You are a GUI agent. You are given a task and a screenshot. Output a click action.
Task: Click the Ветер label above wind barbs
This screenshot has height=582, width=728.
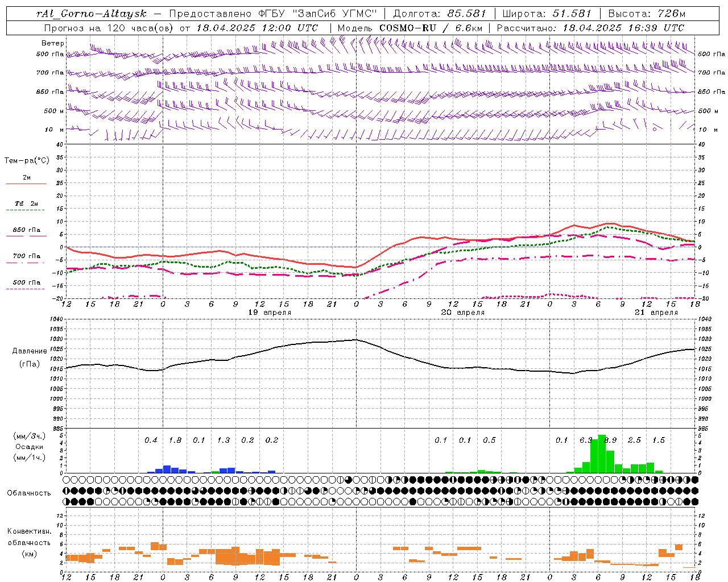click(53, 43)
